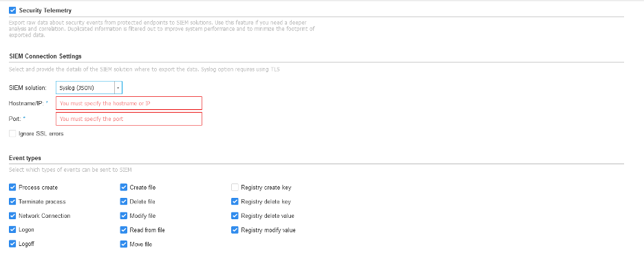Uncheck the Logon event checkbox
Screen dimensions: 644x257
(12, 230)
